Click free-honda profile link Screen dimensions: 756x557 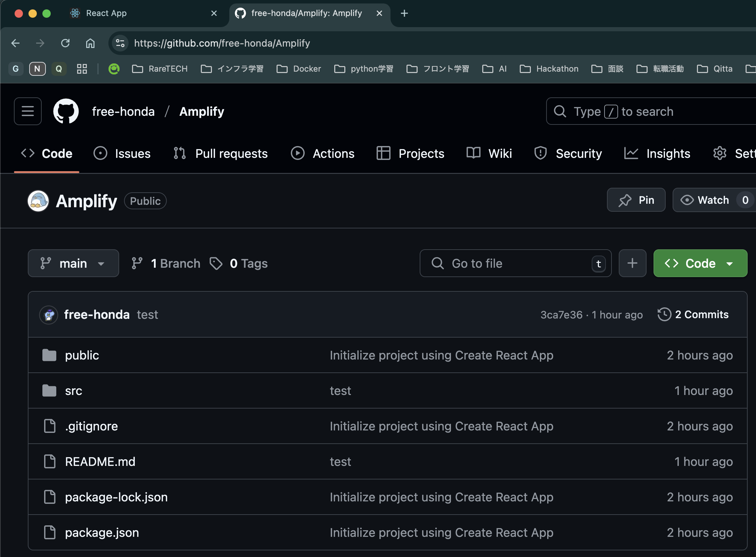[97, 314]
